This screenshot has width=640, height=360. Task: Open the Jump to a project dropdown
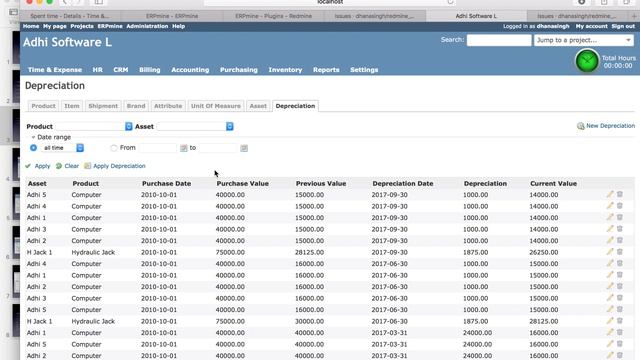[584, 40]
